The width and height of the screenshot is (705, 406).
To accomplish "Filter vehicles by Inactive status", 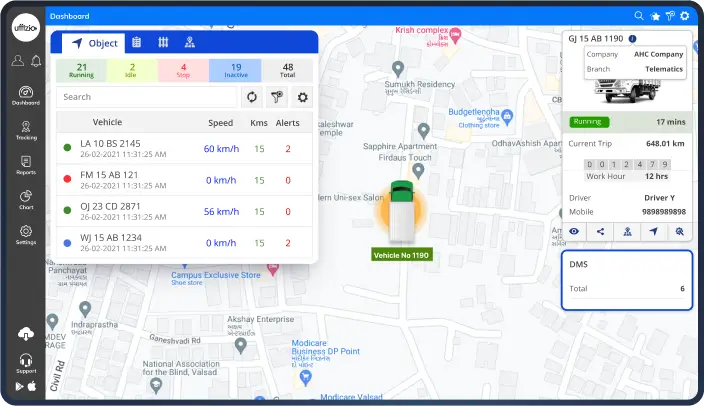I will tap(235, 70).
